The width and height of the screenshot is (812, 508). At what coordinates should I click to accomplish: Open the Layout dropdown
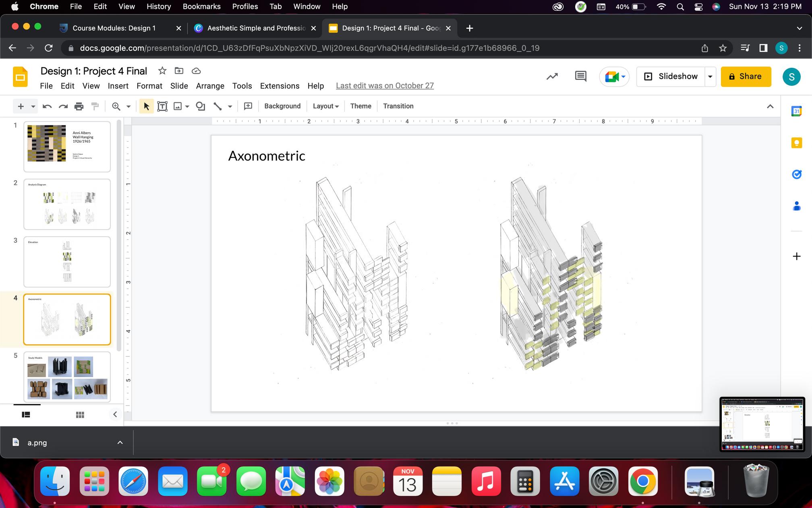(325, 106)
